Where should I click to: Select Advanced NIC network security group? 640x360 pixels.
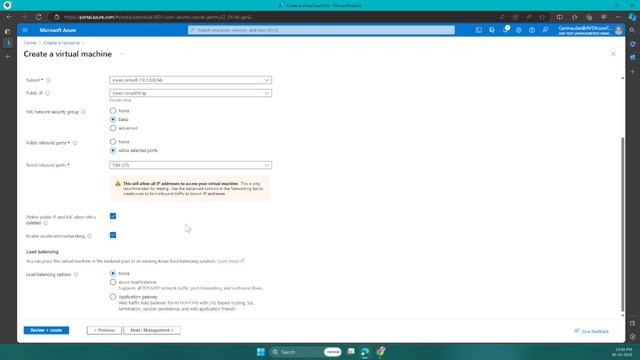(x=113, y=128)
